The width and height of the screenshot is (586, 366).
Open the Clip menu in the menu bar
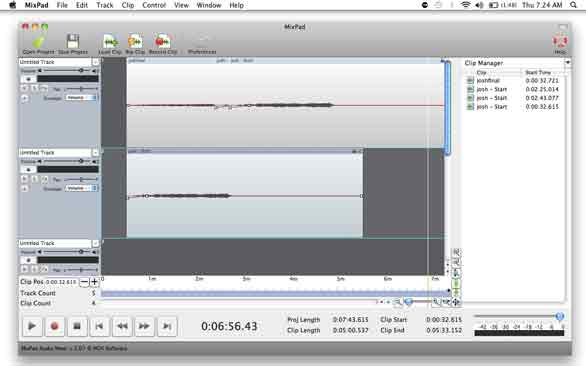pos(128,5)
